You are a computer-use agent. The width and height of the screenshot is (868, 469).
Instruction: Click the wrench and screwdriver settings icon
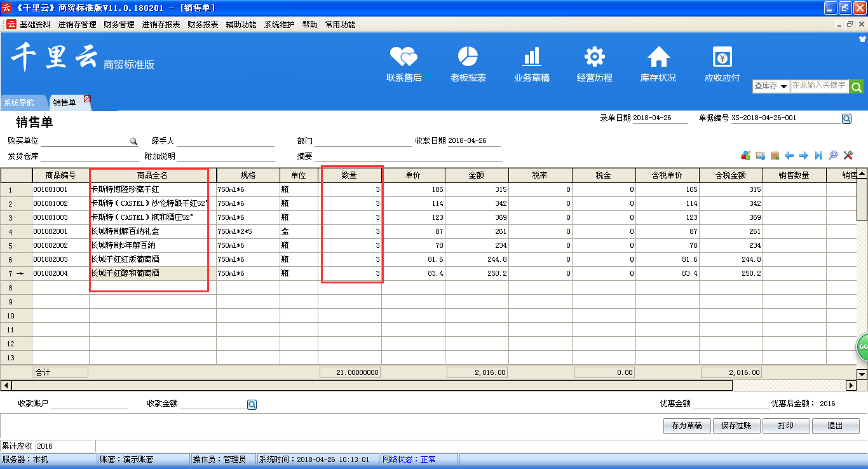pos(848,156)
